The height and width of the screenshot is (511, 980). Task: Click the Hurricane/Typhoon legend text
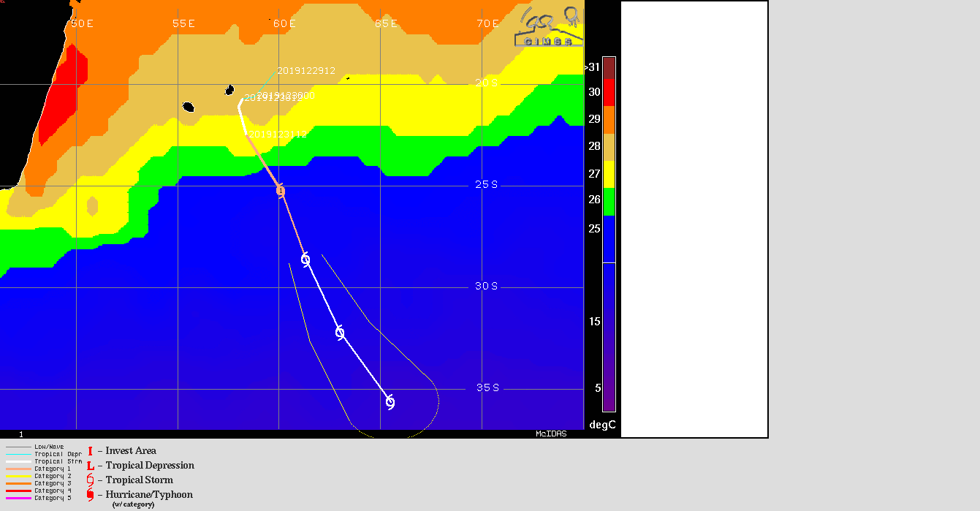coord(149,495)
